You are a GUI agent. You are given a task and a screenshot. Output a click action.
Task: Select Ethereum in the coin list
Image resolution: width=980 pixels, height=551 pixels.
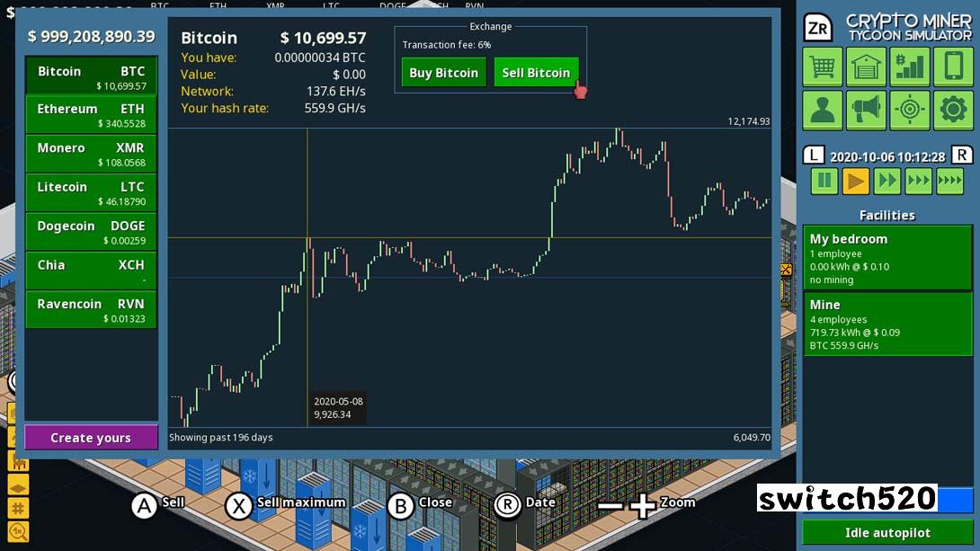pos(91,115)
